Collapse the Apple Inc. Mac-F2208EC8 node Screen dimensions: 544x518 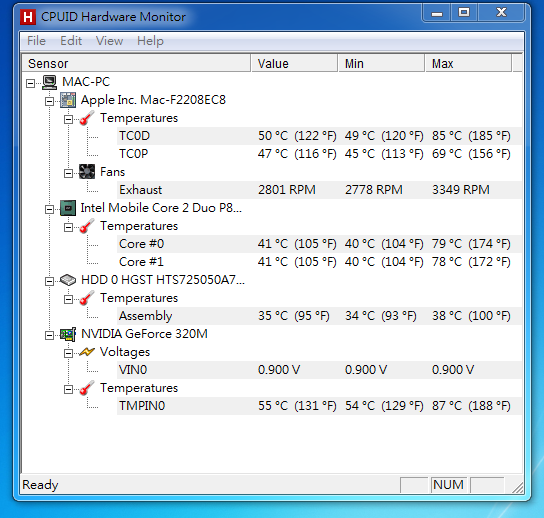point(49,101)
